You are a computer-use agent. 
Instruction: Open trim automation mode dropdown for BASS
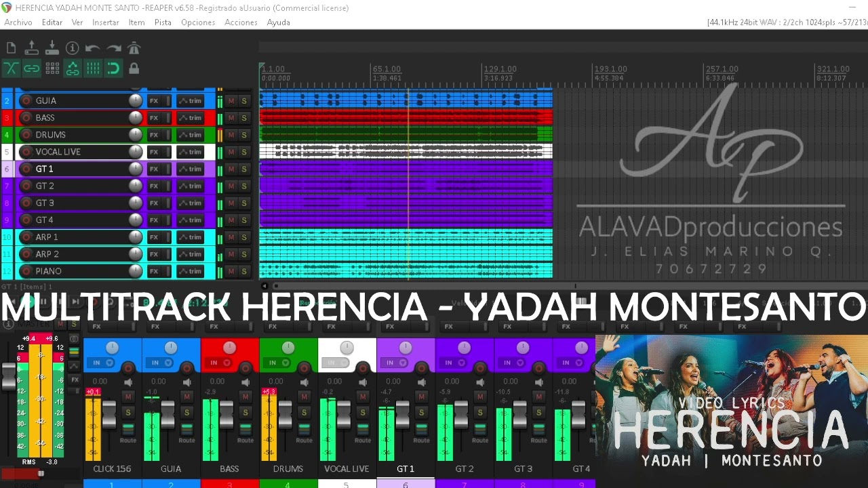191,118
